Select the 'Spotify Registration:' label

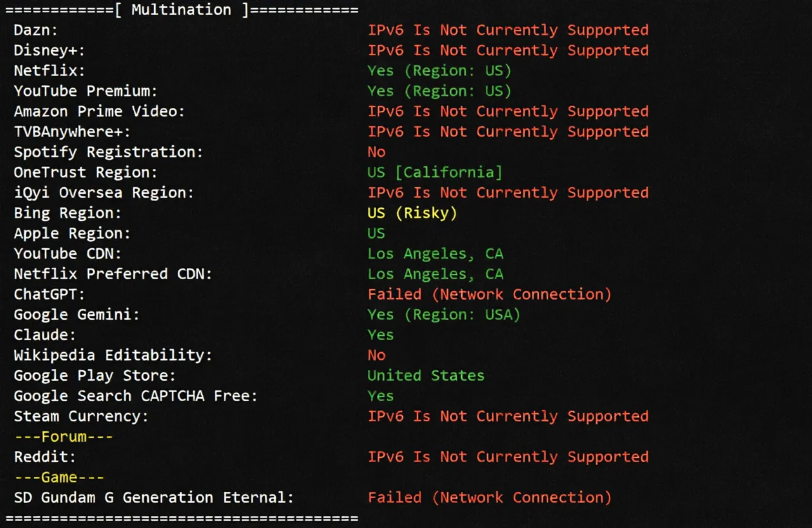point(108,152)
